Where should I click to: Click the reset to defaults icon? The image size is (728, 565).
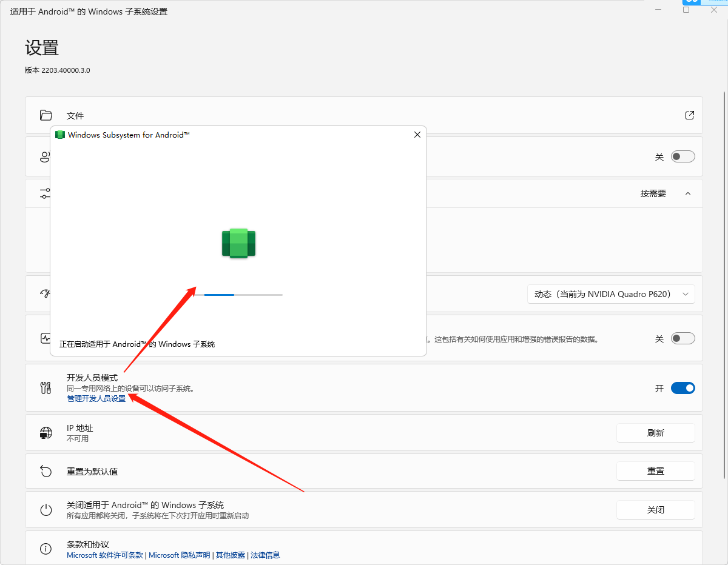point(45,471)
